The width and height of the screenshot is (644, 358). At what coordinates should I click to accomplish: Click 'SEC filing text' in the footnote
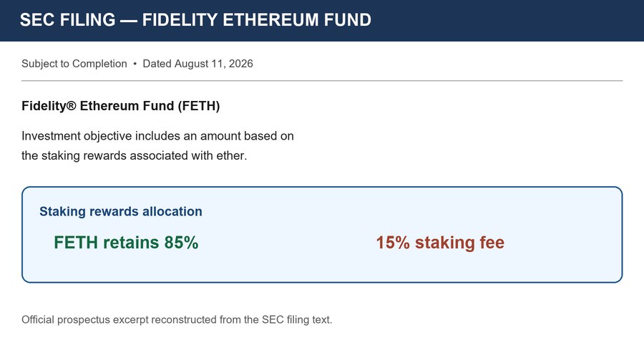coord(296,320)
